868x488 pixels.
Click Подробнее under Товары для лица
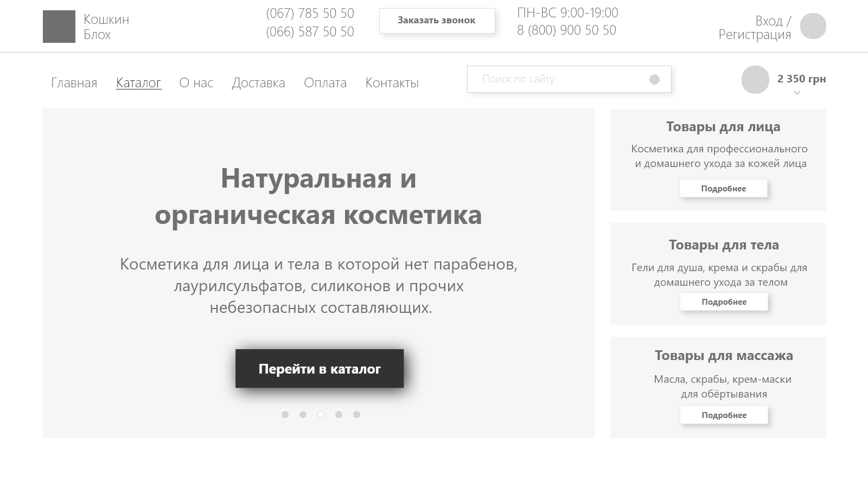coord(724,189)
